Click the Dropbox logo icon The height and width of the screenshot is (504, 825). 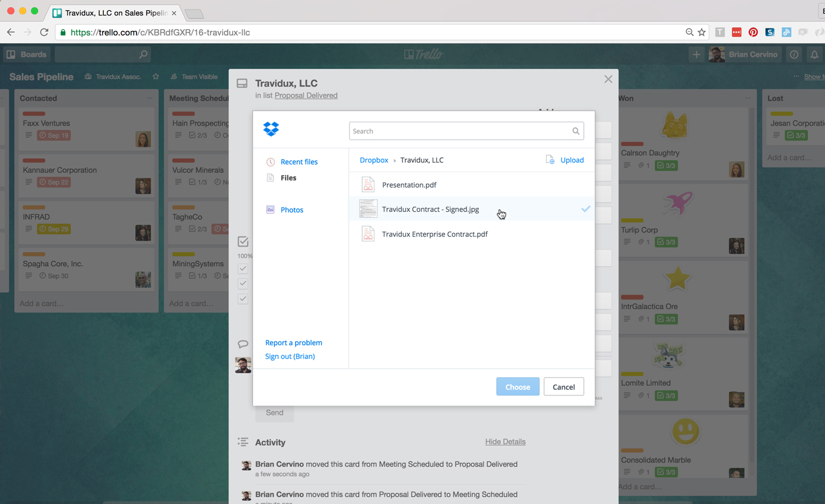point(271,129)
